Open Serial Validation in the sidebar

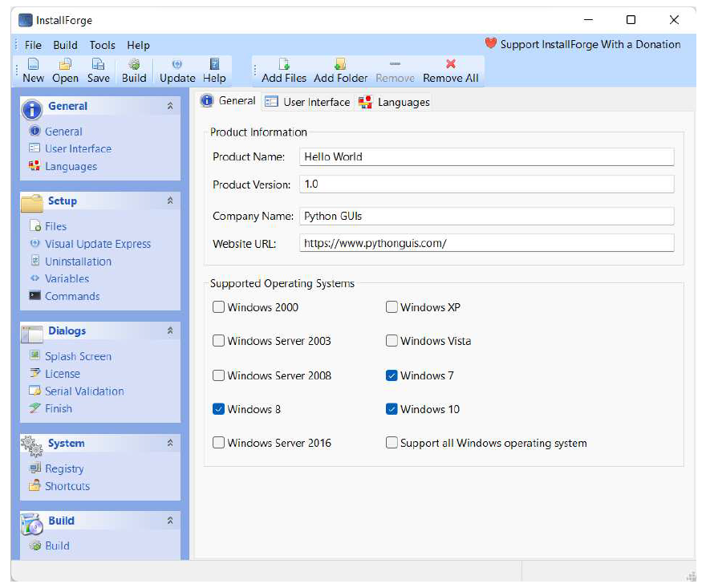click(84, 391)
